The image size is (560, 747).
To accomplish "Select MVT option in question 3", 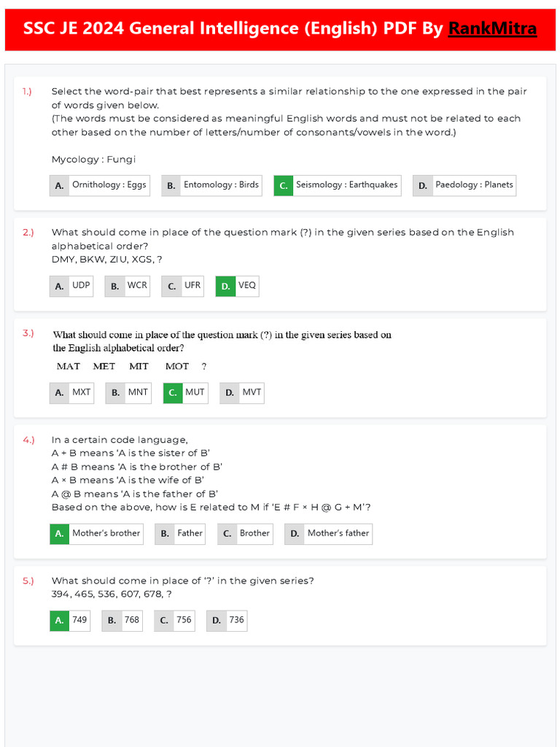I will coord(241,392).
